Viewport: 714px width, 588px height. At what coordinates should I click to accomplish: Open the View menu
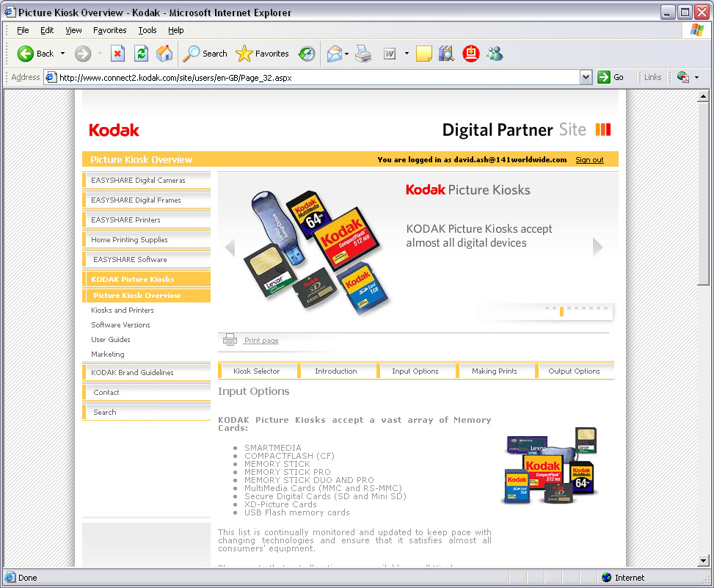click(74, 31)
